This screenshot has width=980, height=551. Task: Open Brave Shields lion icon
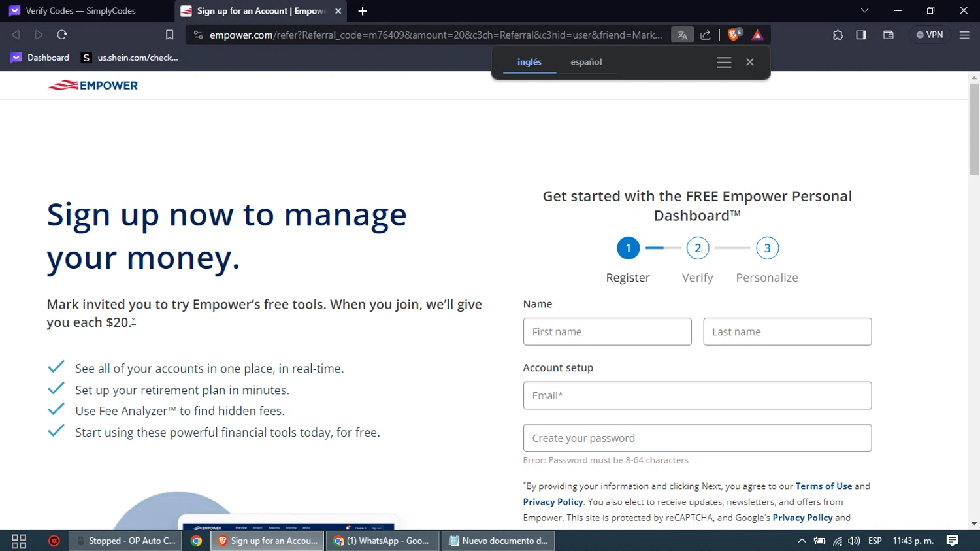click(x=734, y=35)
